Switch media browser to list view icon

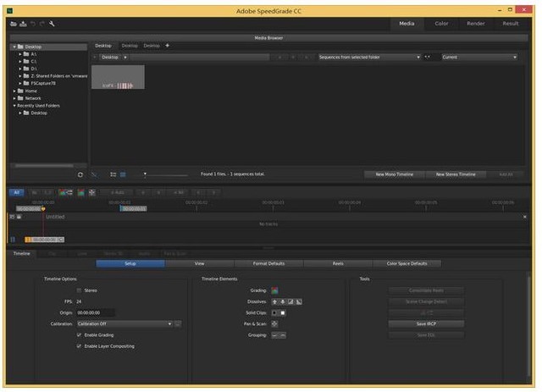point(113,174)
